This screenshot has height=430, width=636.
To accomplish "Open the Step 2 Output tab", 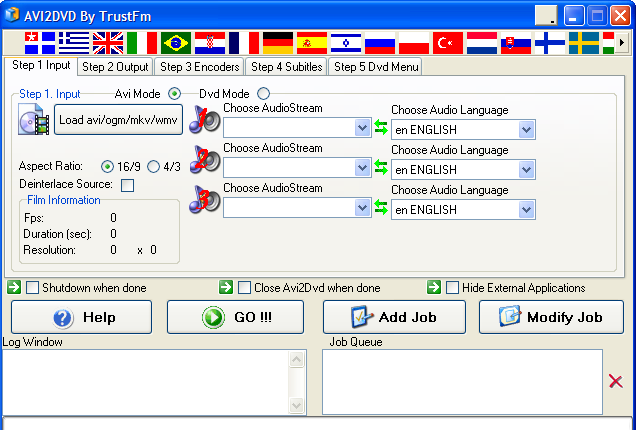I will 115,67.
